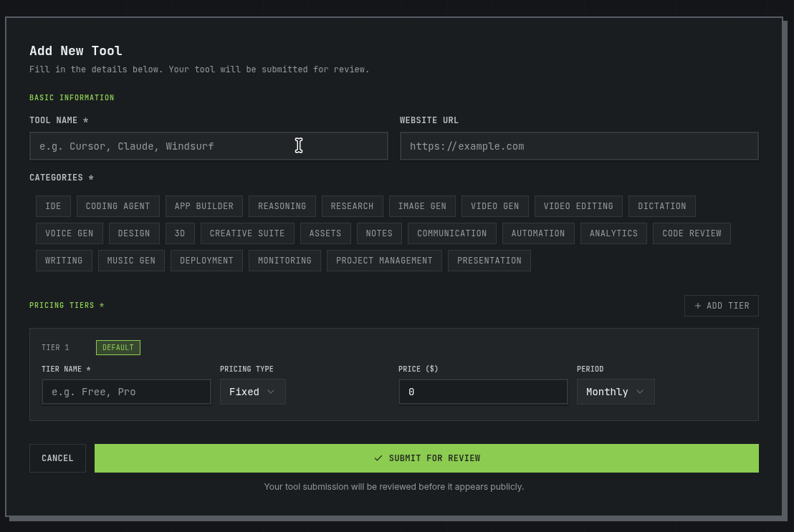Click the Add Tier button

(721, 306)
